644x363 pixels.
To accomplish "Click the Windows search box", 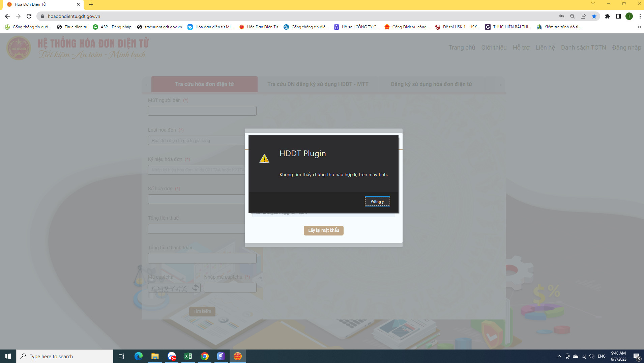I will pyautogui.click(x=65, y=356).
